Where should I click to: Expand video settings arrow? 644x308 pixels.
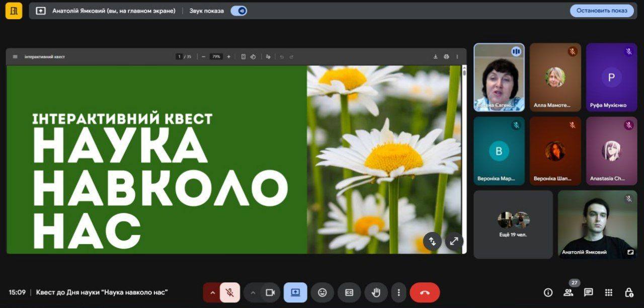[x=253, y=292]
